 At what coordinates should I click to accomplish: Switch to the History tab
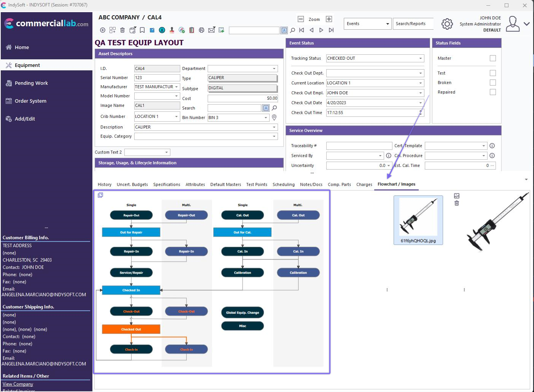pyautogui.click(x=105, y=184)
